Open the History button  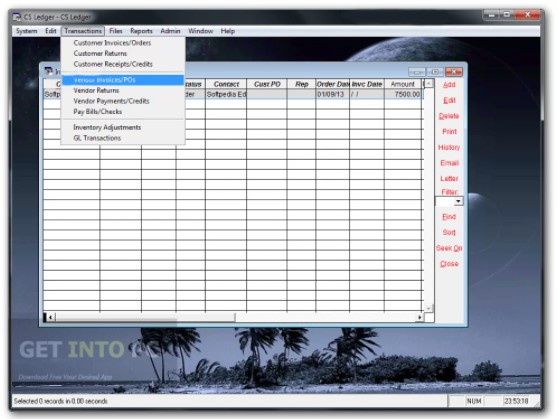pyautogui.click(x=449, y=147)
